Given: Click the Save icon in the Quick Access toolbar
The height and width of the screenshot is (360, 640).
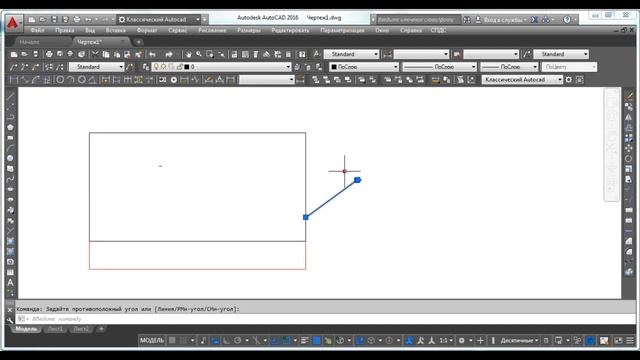Looking at the screenshot, I should pos(54,20).
